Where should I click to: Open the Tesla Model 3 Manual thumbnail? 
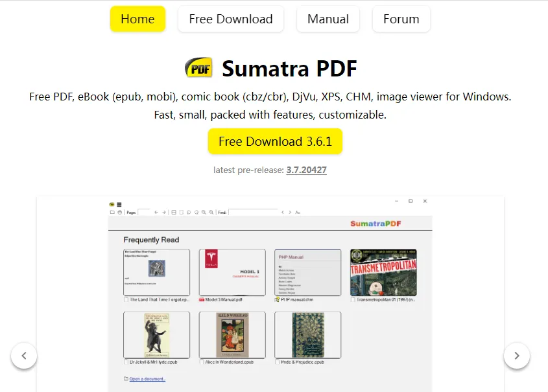(x=232, y=272)
